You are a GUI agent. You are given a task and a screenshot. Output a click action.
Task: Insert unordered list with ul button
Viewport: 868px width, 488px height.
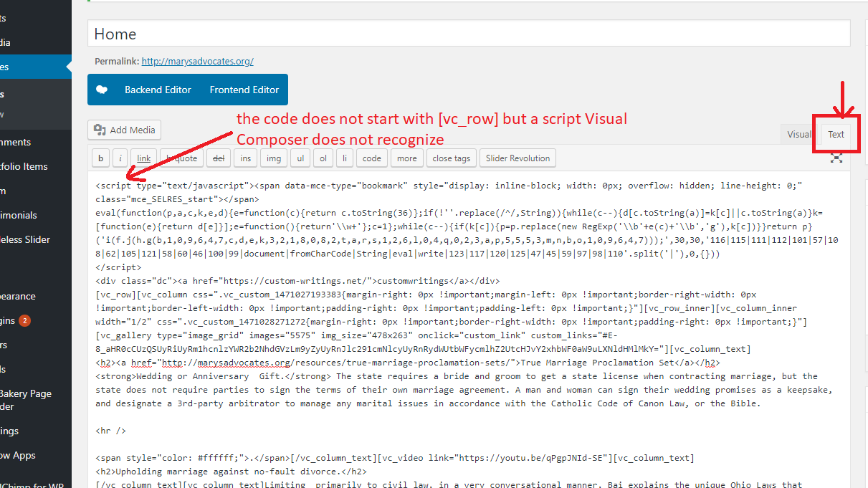(x=301, y=158)
